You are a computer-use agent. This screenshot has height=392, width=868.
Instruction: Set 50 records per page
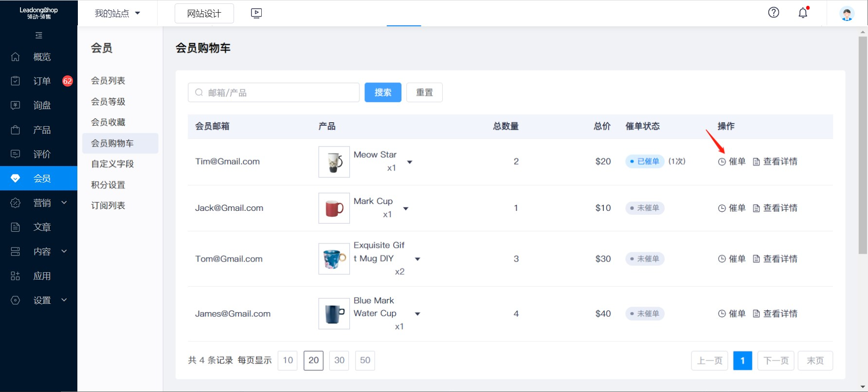[365, 360]
